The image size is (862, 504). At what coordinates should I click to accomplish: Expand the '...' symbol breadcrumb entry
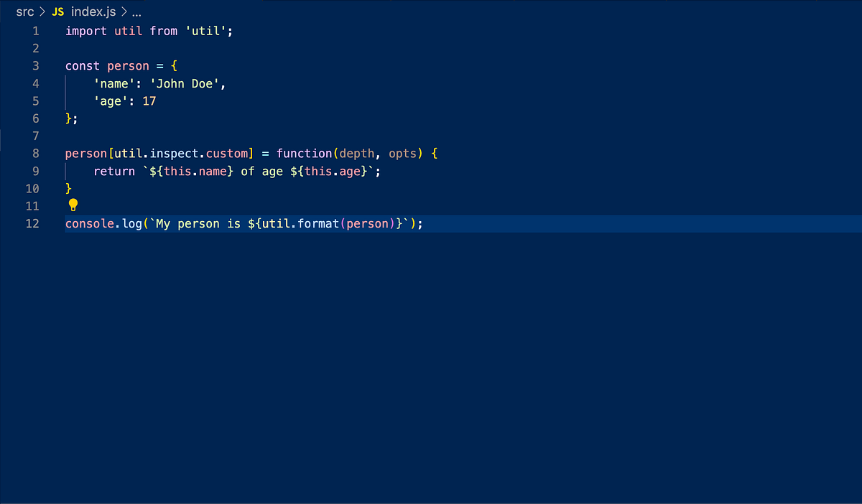(x=135, y=11)
